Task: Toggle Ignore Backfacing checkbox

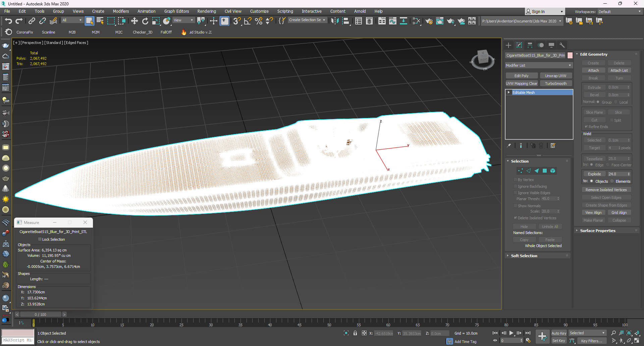Action: point(516,186)
